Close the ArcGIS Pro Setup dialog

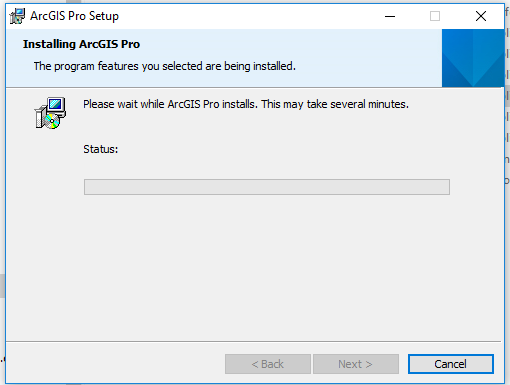(x=481, y=16)
